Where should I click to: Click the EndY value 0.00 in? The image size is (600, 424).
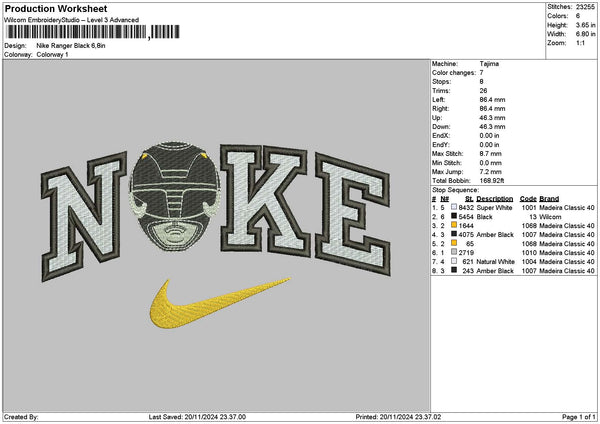coord(489,145)
